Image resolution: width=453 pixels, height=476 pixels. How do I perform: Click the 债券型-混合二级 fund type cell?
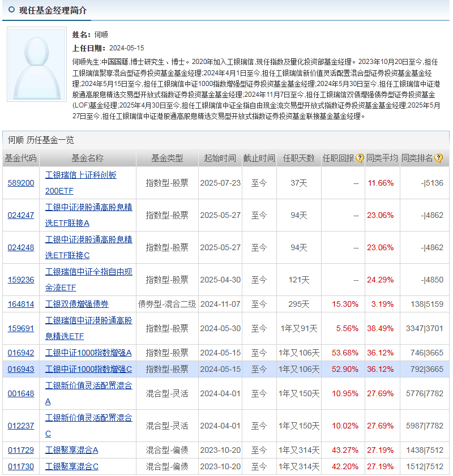167,304
